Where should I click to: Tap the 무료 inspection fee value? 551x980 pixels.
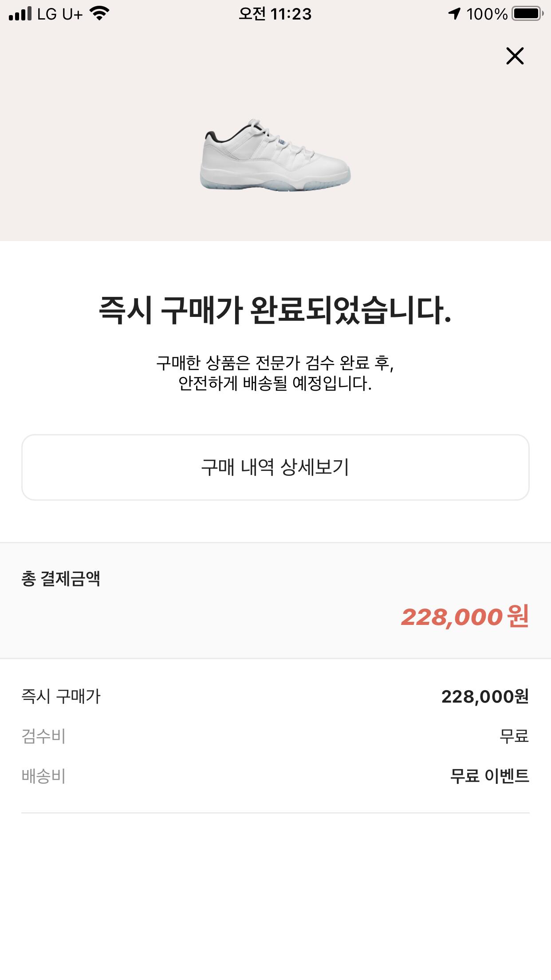point(514,736)
